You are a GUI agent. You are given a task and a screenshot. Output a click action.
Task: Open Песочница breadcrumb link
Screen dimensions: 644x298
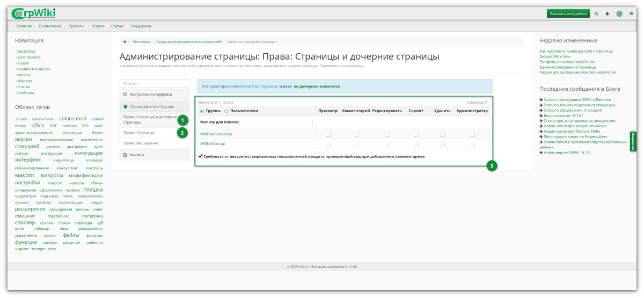[141, 41]
